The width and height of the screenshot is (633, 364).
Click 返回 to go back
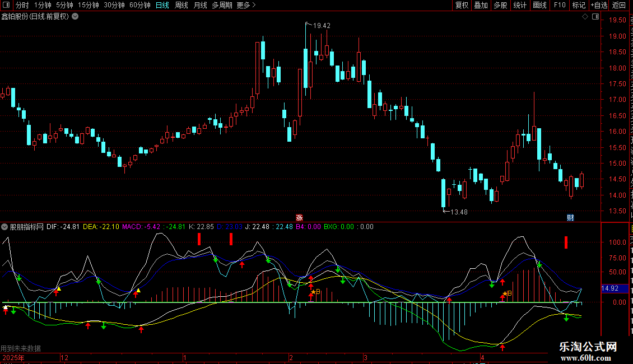(619, 5)
